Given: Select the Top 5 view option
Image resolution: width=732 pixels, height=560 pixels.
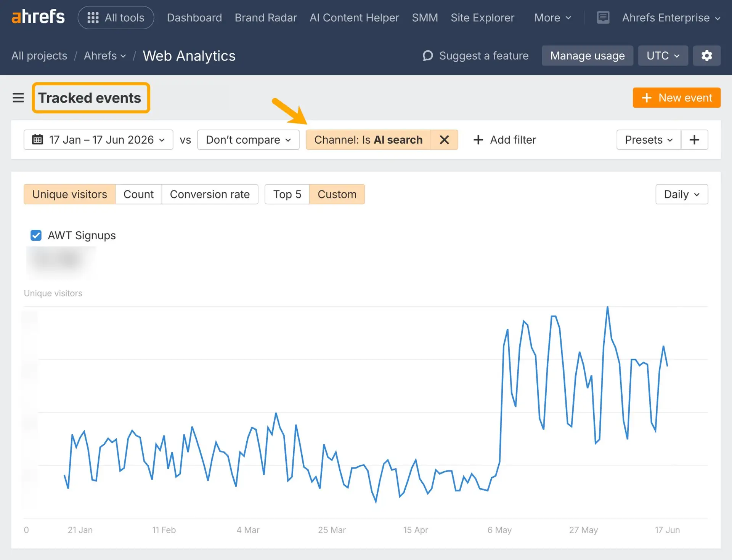Looking at the screenshot, I should [x=287, y=194].
